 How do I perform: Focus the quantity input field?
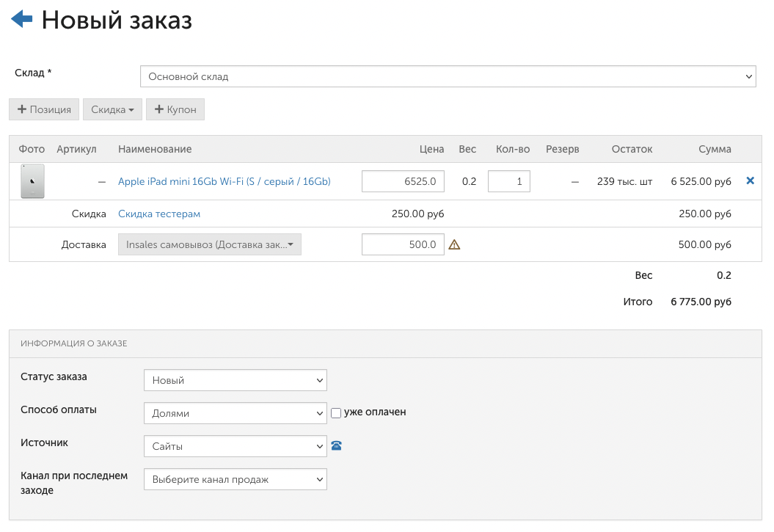[x=508, y=181]
